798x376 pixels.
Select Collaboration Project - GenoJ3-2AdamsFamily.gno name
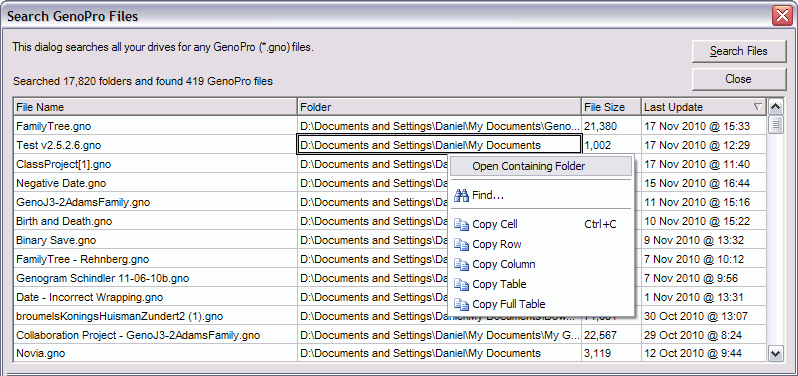(x=138, y=335)
